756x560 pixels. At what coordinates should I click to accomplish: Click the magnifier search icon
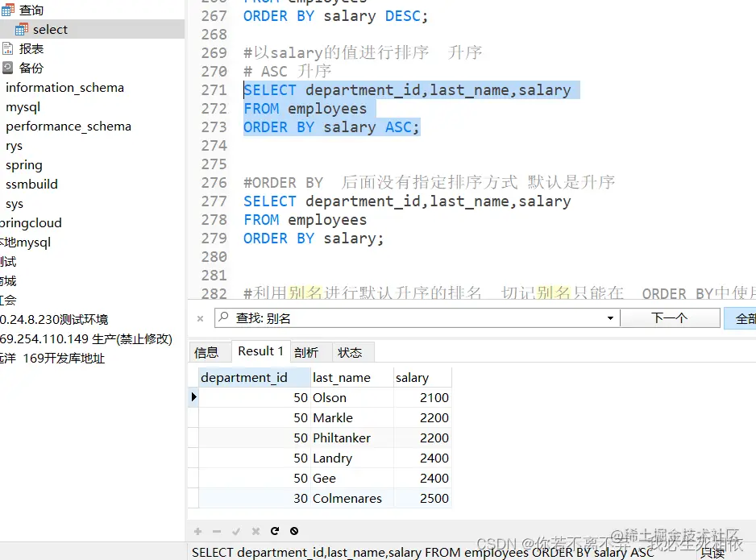(223, 317)
